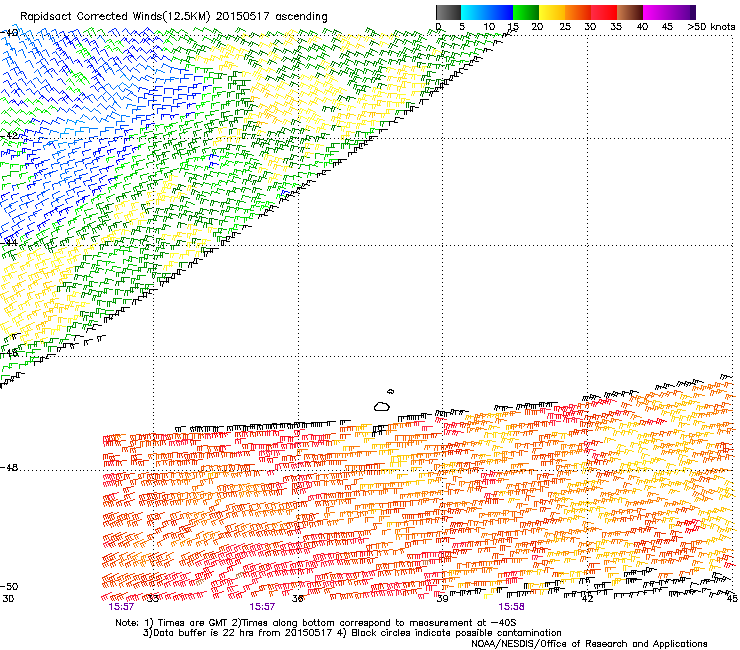Click the blue 5-15 knots legend gradient
Screen dimensions: 740x650
pyautogui.click(x=487, y=12)
